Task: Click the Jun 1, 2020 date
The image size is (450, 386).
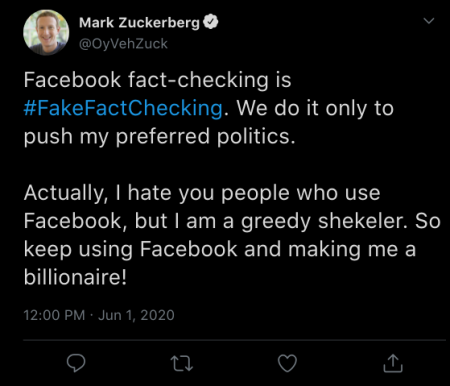Action: point(136,315)
